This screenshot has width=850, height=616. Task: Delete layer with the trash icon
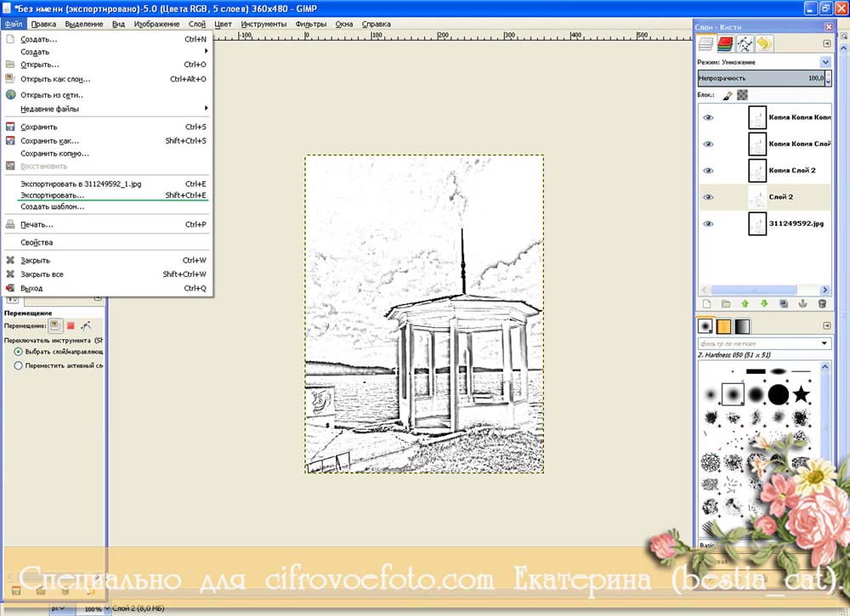click(822, 303)
